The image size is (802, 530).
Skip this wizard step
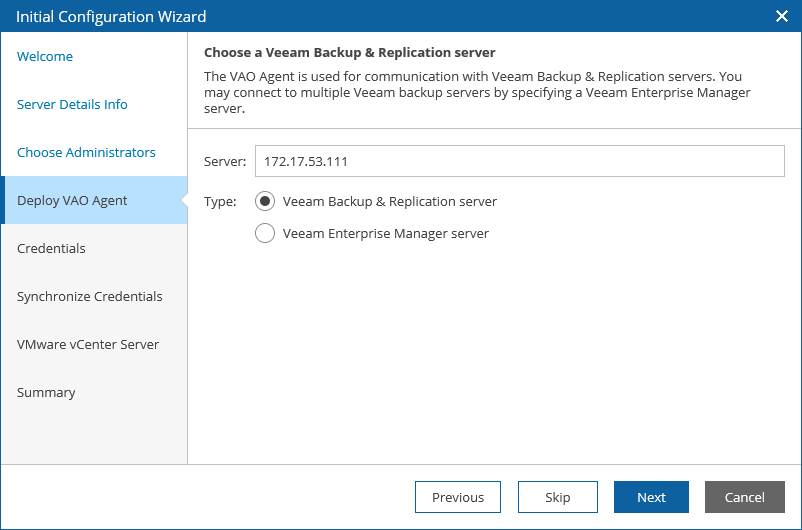[x=558, y=497]
